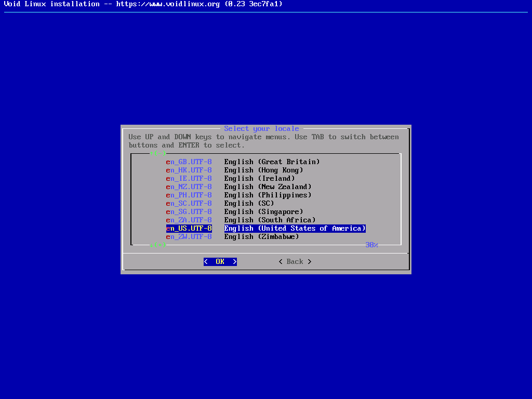
Task: Pick the English (Singapore) locale
Action: click(263, 212)
